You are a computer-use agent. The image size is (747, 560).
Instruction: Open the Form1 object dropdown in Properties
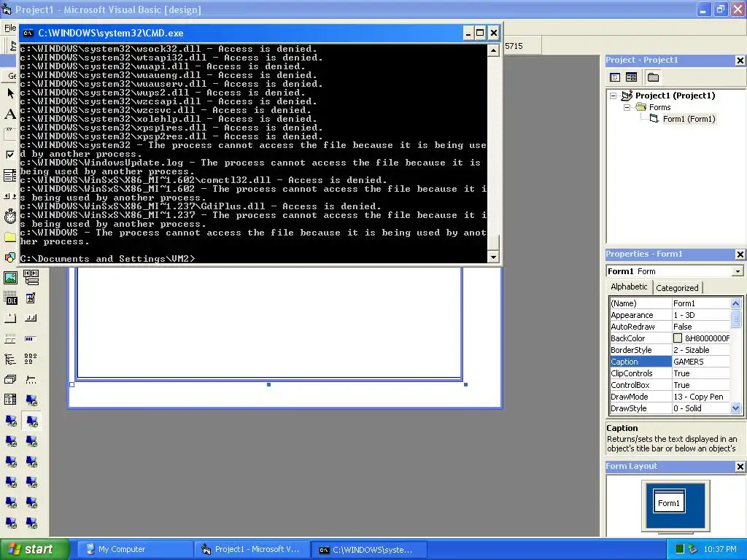pos(738,271)
